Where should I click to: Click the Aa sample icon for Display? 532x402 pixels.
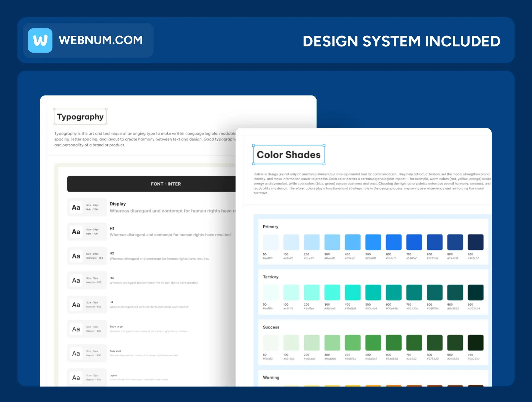coord(76,208)
